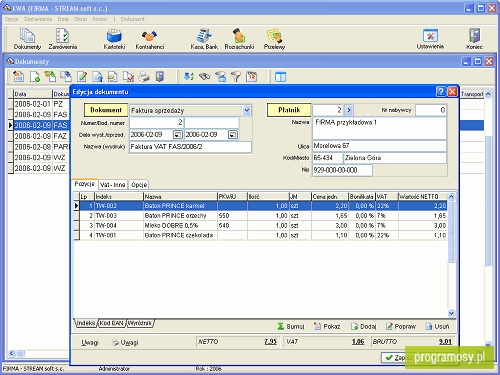Select the Indeks bottom tab
Image resolution: width=500 pixels, height=375 pixels.
pyautogui.click(x=86, y=323)
